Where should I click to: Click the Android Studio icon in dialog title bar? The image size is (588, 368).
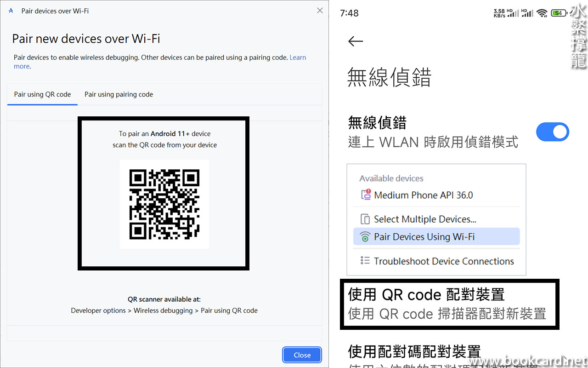pos(11,11)
